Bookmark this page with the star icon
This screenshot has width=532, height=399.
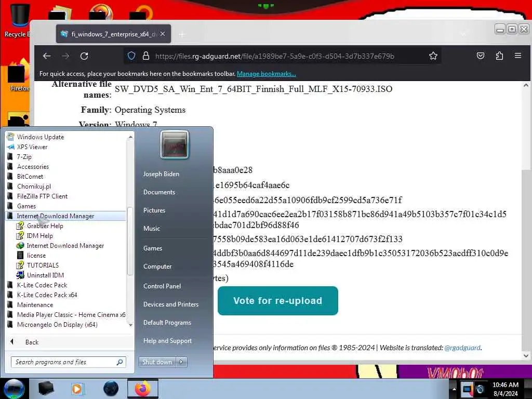click(433, 56)
